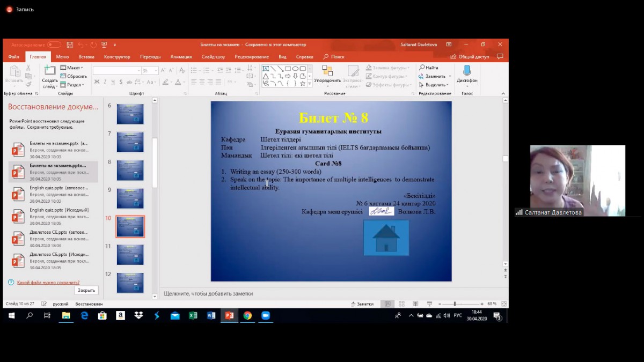Switch to the Вставка ribbon tab
Image resolution: width=644 pixels, height=362 pixels.
coord(86,57)
